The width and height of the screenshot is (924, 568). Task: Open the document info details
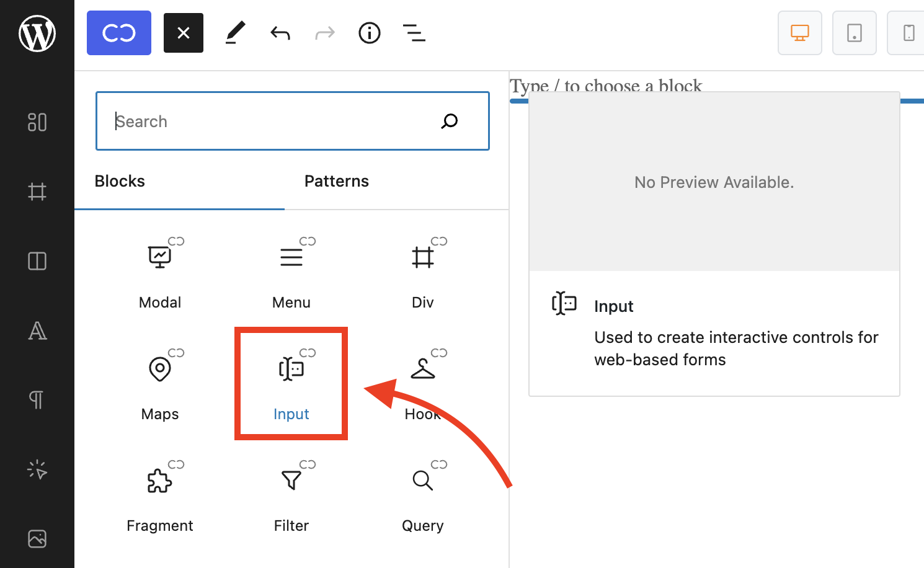pyautogui.click(x=370, y=33)
